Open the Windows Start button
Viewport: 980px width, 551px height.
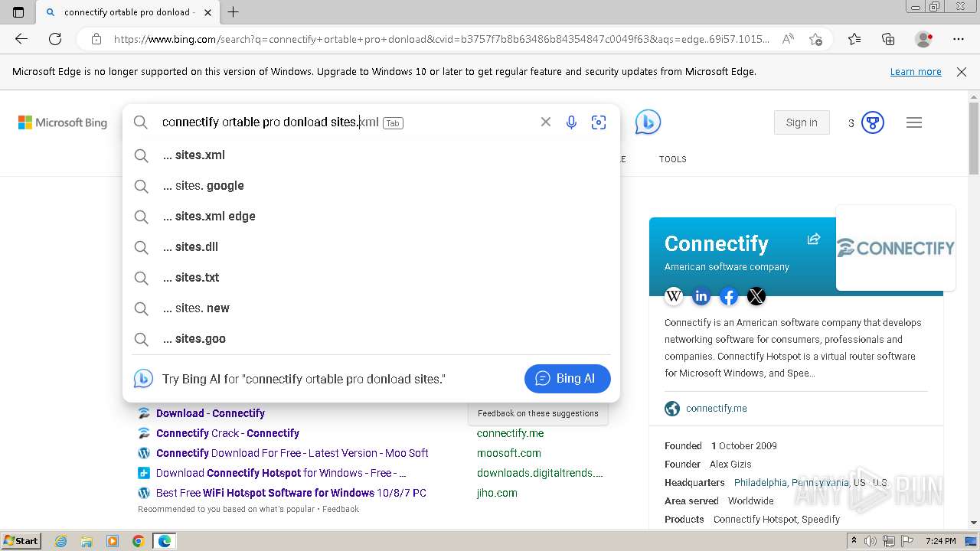point(21,541)
